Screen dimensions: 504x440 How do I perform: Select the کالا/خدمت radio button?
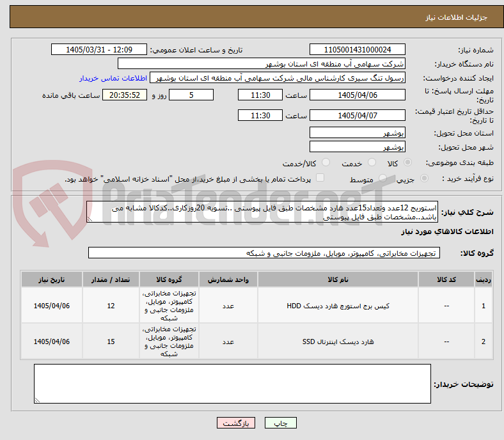point(326,162)
